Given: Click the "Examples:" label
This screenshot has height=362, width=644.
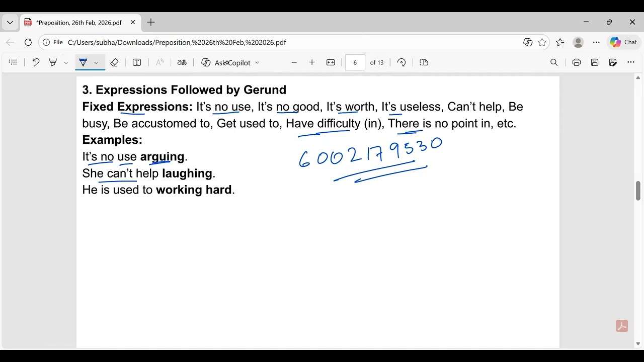Looking at the screenshot, I should click(112, 140).
